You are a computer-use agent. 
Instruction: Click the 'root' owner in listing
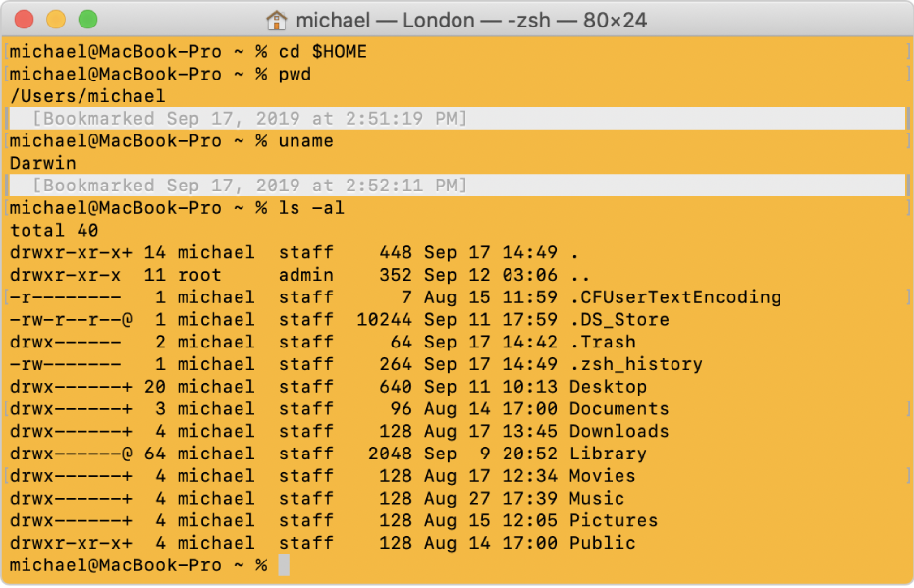point(199,275)
